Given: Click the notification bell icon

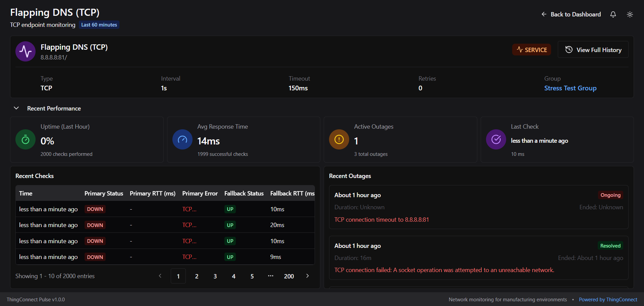Looking at the screenshot, I should (x=613, y=14).
